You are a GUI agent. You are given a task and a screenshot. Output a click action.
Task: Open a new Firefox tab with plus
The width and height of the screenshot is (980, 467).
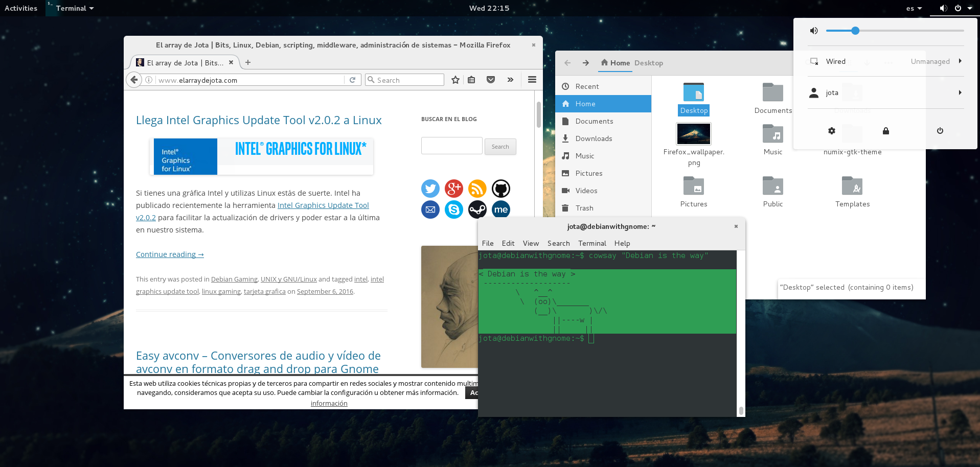coord(248,62)
